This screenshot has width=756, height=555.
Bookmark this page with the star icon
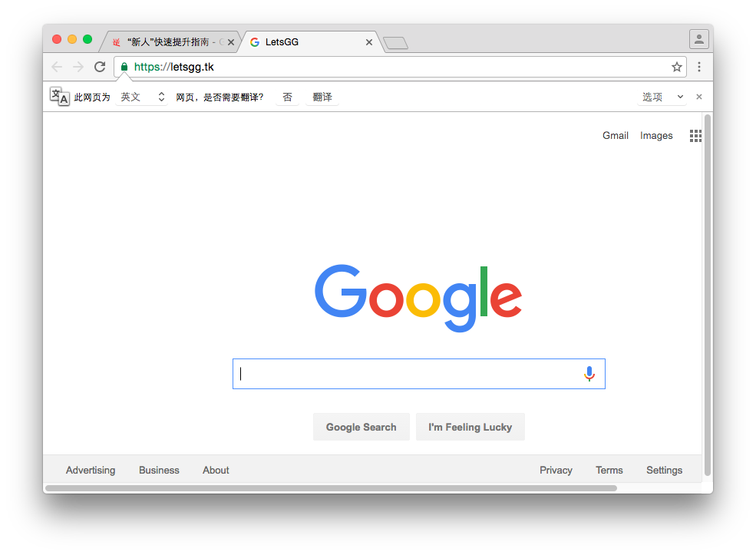[x=676, y=67]
